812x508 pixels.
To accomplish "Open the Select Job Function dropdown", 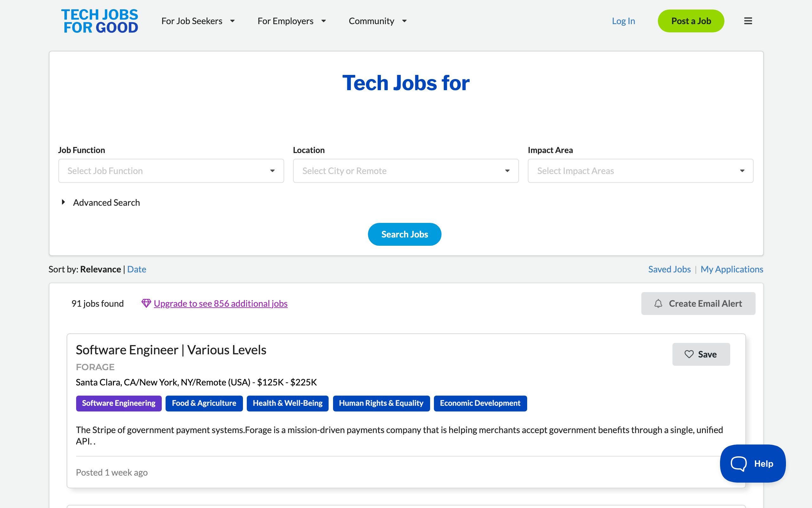I will click(171, 171).
